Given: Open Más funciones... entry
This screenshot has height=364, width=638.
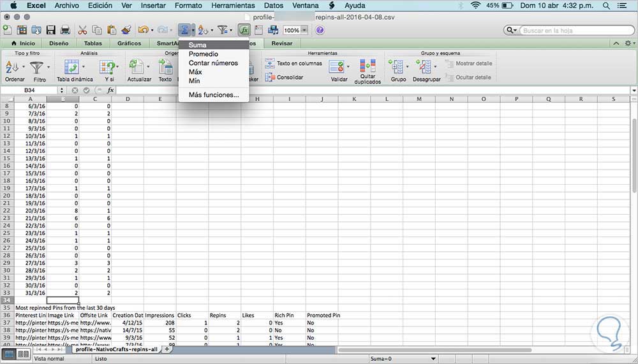Looking at the screenshot, I should [x=214, y=95].
